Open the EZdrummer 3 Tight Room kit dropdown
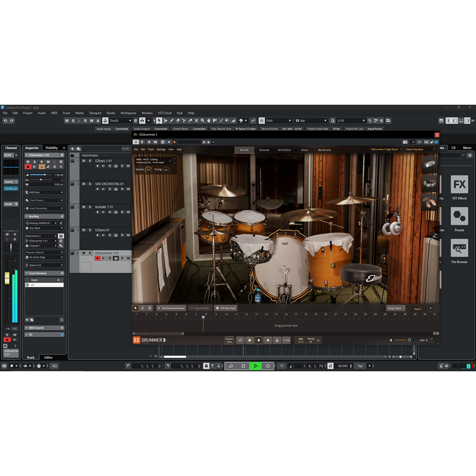This screenshot has width=476, height=476. 386,149
